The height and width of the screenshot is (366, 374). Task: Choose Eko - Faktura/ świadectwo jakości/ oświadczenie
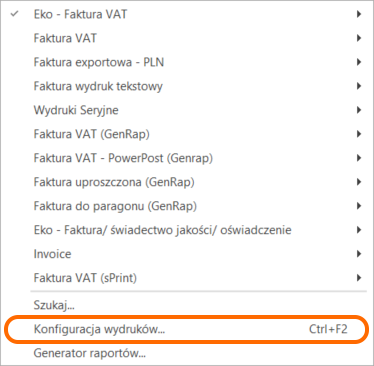[187, 230]
